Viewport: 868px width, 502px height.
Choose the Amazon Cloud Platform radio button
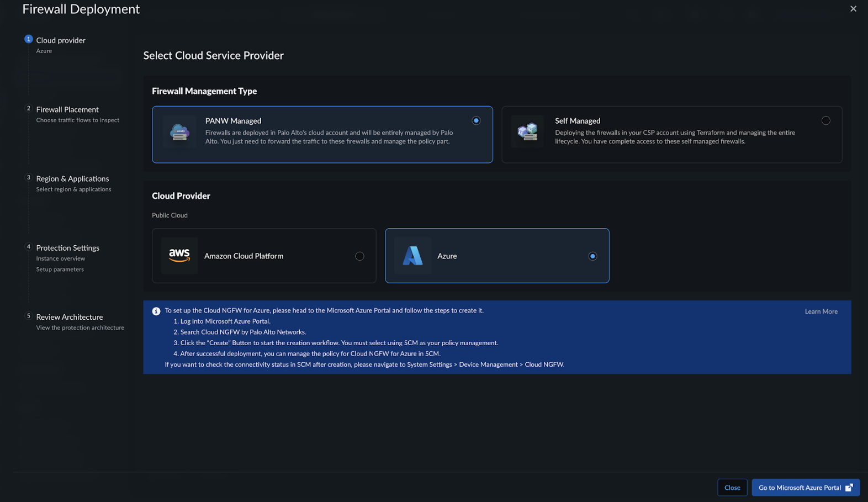359,256
